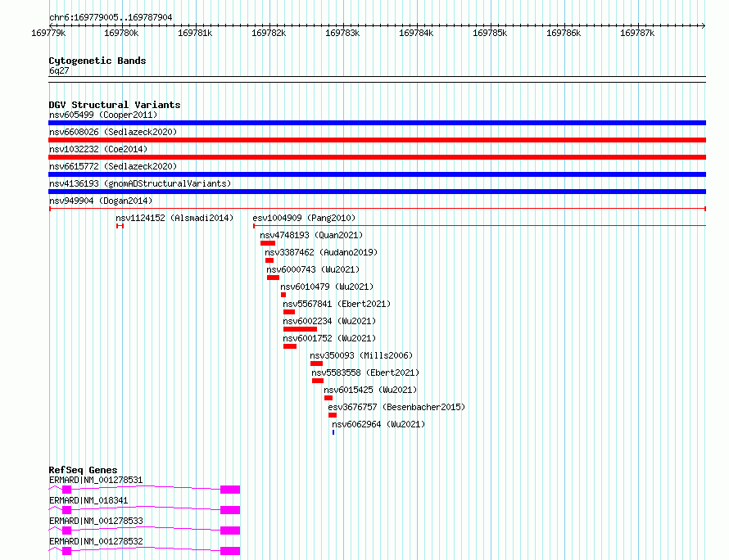The image size is (729, 560).
Task: Click the nsv6010479 (Wu2021) small red block
Action: tap(283, 295)
